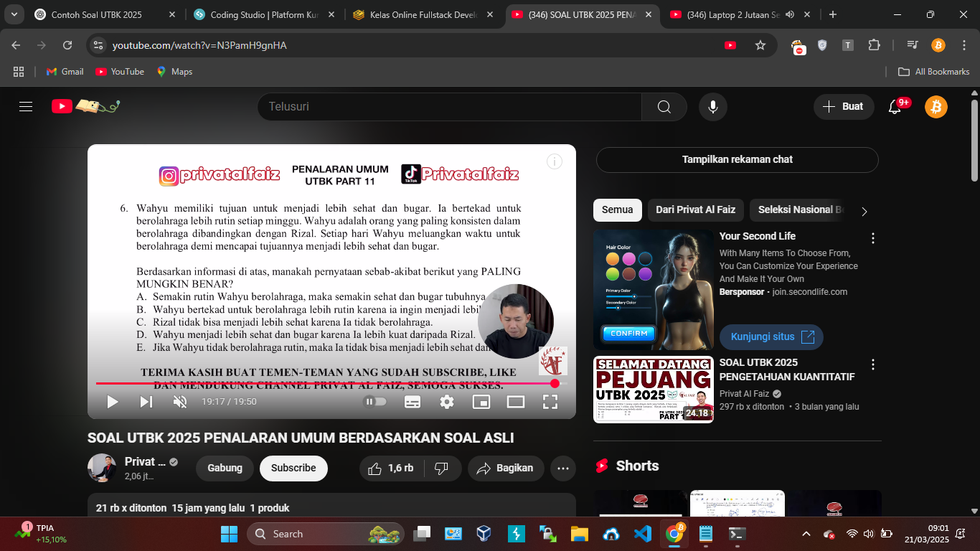980x551 pixels.
Task: Seek on the red video progress bar
Action: pyautogui.click(x=331, y=384)
